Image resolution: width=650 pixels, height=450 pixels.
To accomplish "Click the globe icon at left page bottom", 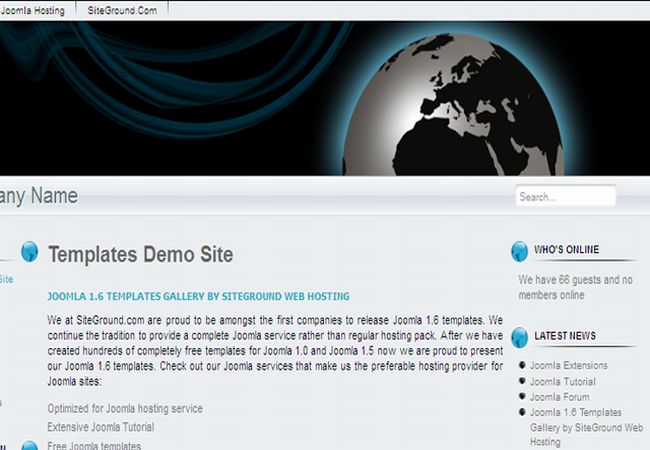I will click(29, 446).
